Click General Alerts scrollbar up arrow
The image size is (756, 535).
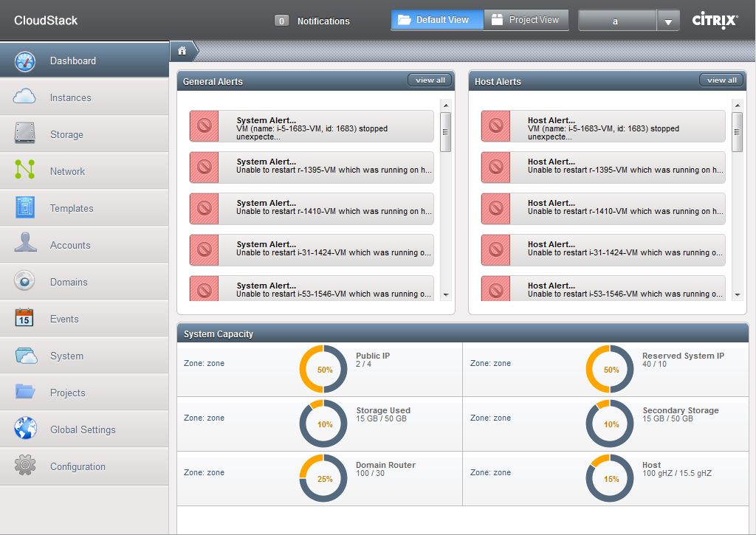(445, 105)
